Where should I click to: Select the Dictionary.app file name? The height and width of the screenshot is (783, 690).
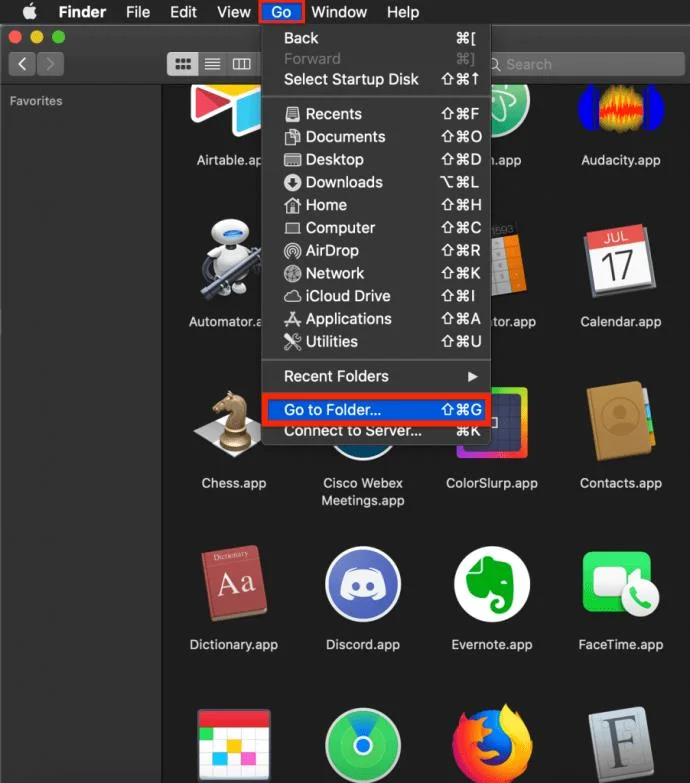pos(234,645)
